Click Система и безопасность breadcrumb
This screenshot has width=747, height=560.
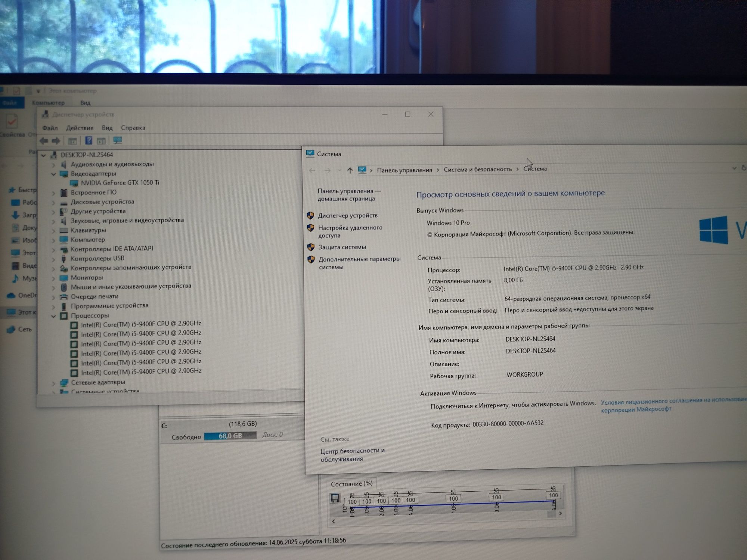478,169
